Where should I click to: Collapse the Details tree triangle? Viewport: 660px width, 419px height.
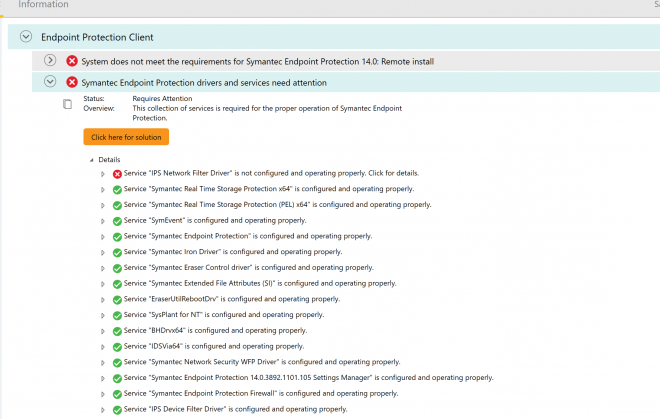point(91,160)
